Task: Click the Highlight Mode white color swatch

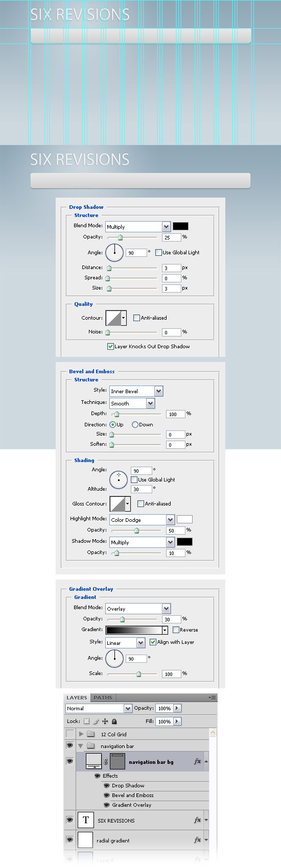Action: tap(184, 519)
